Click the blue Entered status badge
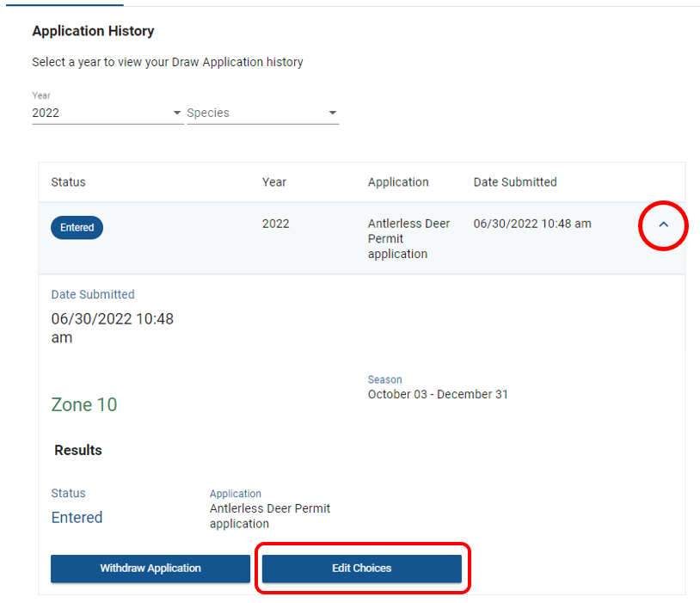The height and width of the screenshot is (603, 700). (77, 228)
